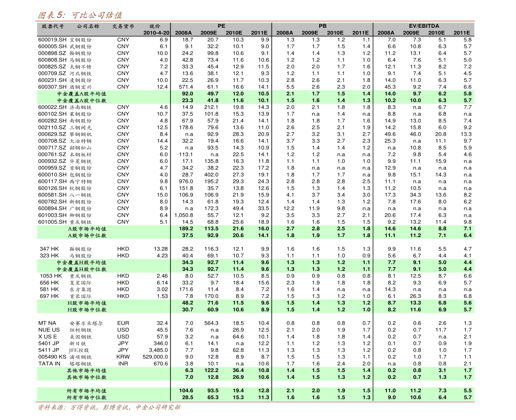Select stock code 600894.SH
This screenshot has height=420, width=516.
point(52,208)
